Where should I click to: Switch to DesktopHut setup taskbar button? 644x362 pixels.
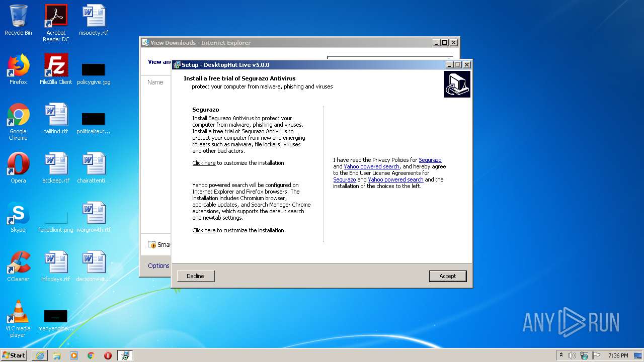125,355
